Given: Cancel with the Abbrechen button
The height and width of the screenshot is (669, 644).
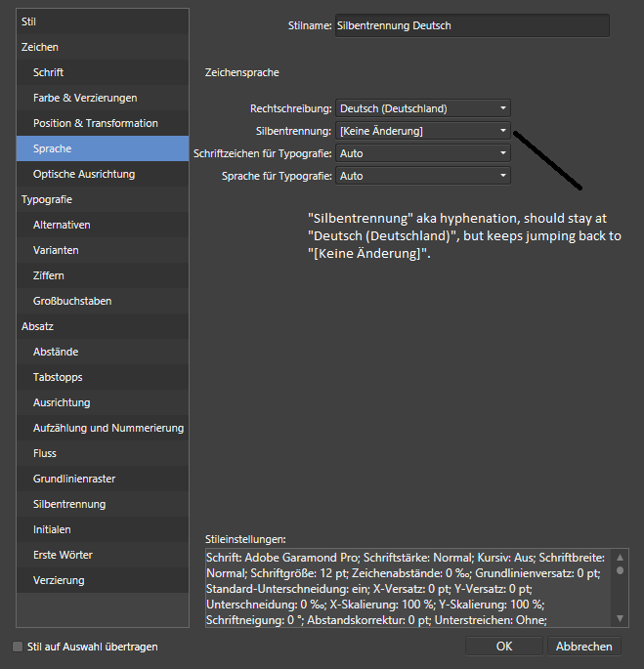Looking at the screenshot, I should click(583, 646).
